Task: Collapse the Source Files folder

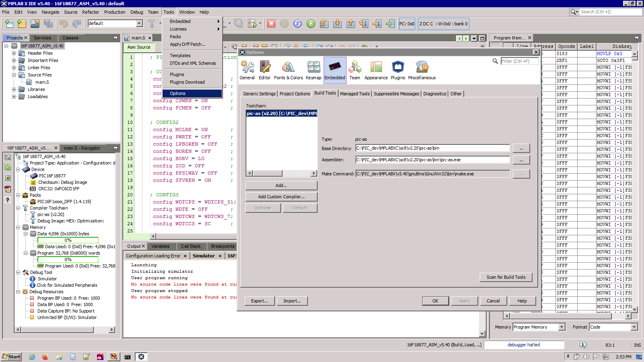Action: (14, 75)
